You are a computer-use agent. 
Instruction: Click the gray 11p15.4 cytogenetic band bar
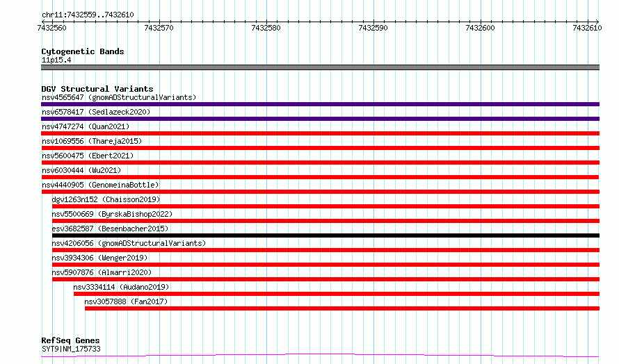pyautogui.click(x=320, y=67)
